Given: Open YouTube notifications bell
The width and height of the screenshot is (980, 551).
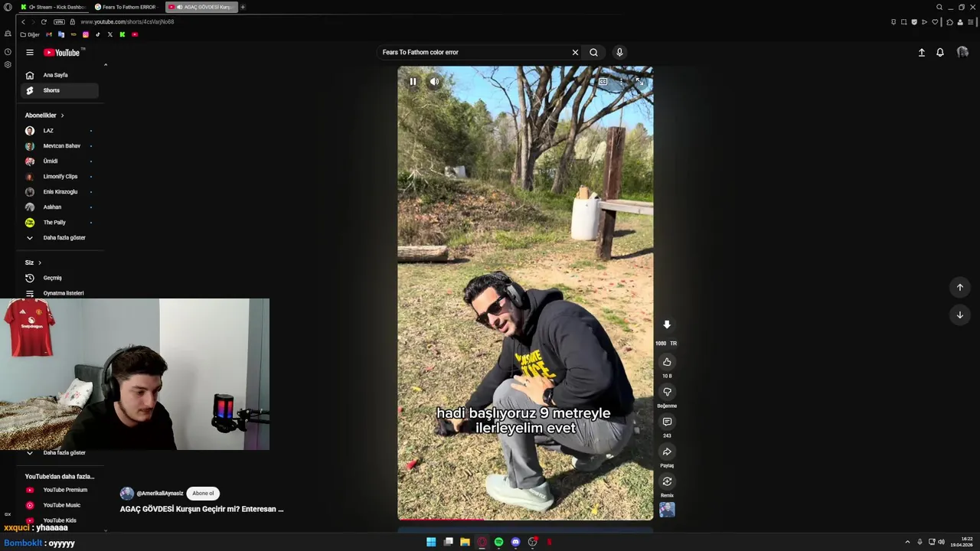Looking at the screenshot, I should tap(940, 52).
